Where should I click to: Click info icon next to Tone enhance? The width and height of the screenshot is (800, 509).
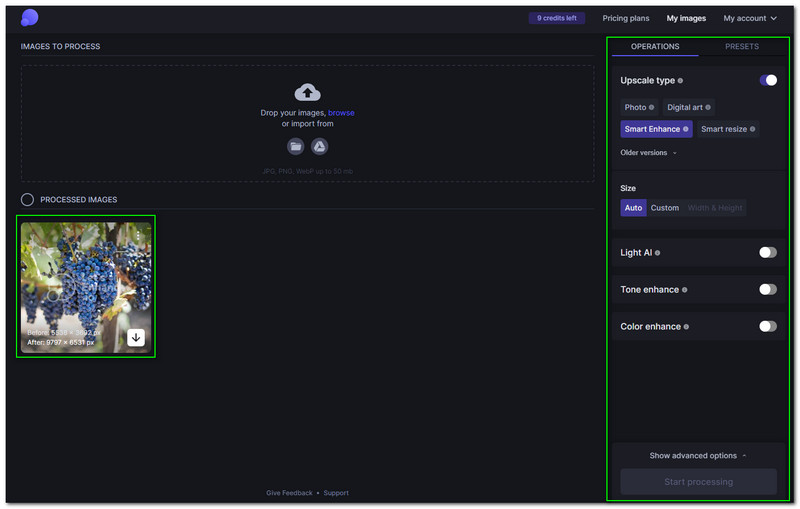click(x=684, y=290)
